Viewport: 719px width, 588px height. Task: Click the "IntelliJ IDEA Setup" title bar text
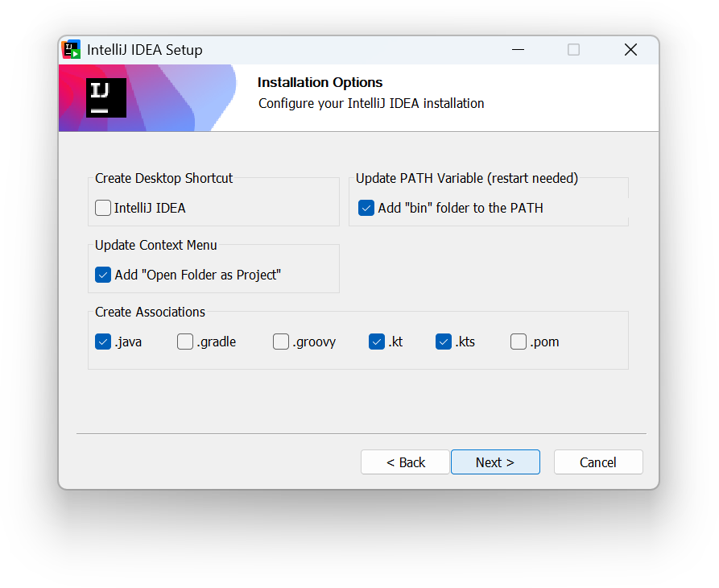[144, 49]
